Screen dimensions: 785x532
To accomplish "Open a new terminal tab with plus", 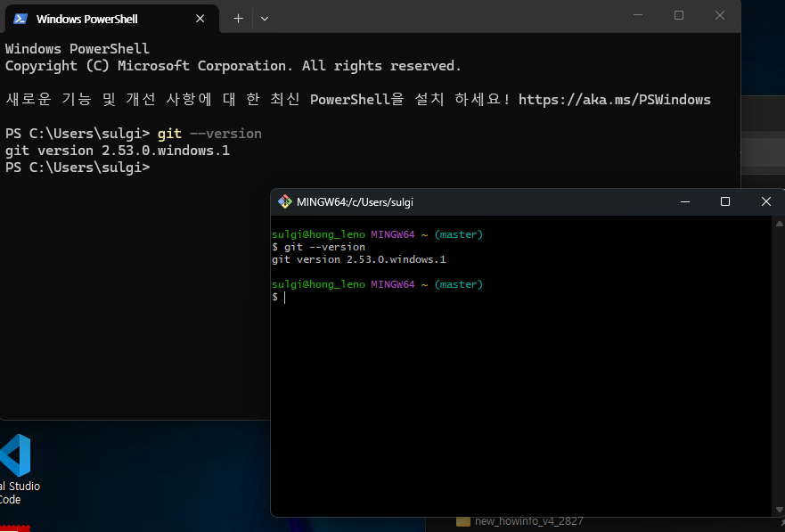I will (x=238, y=19).
